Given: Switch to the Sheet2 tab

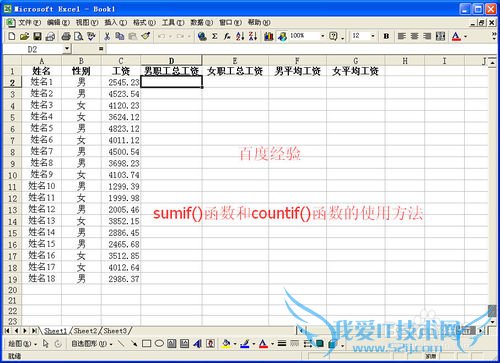Looking at the screenshot, I should 85,331.
